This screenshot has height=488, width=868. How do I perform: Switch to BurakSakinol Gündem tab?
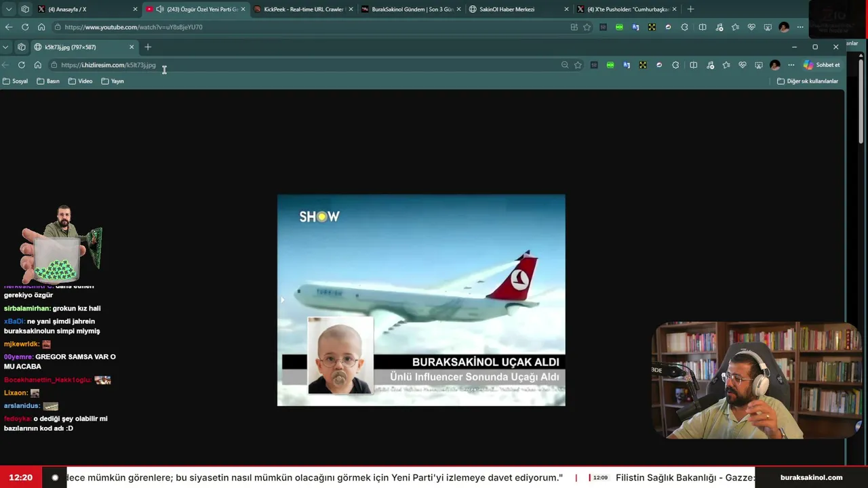click(411, 9)
